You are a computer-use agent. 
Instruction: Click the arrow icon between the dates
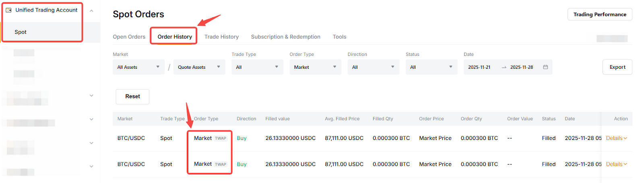(504, 68)
